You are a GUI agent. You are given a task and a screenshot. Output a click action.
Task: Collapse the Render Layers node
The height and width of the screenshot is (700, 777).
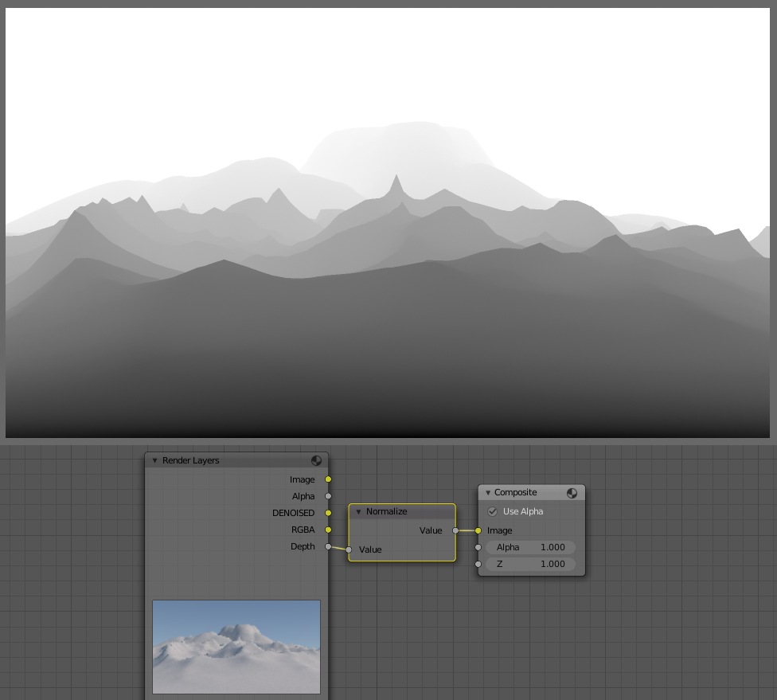point(155,460)
